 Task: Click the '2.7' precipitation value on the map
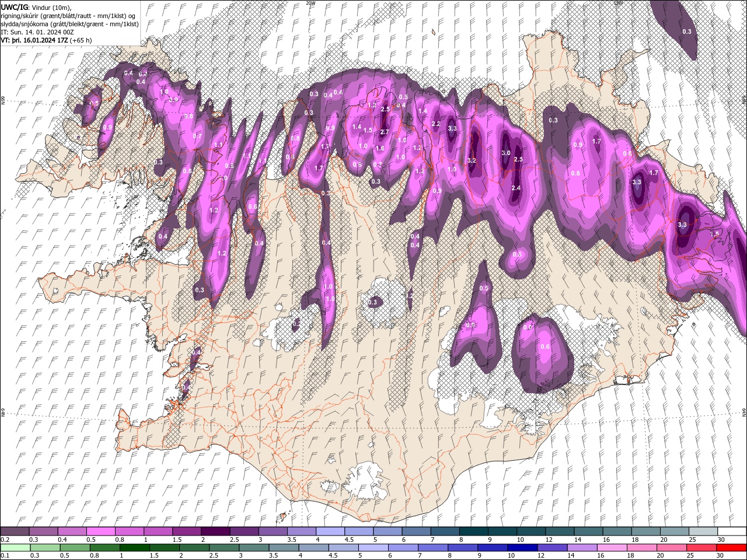coord(384,132)
